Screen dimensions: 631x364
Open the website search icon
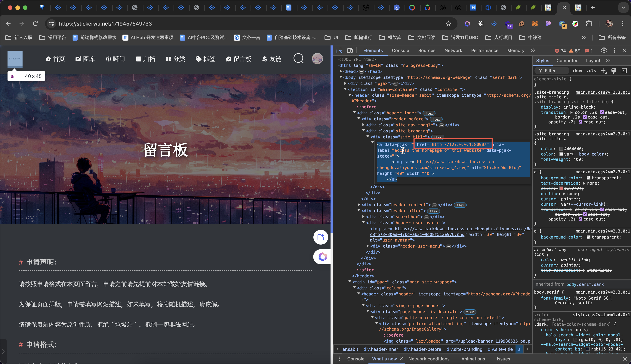pyautogui.click(x=298, y=59)
